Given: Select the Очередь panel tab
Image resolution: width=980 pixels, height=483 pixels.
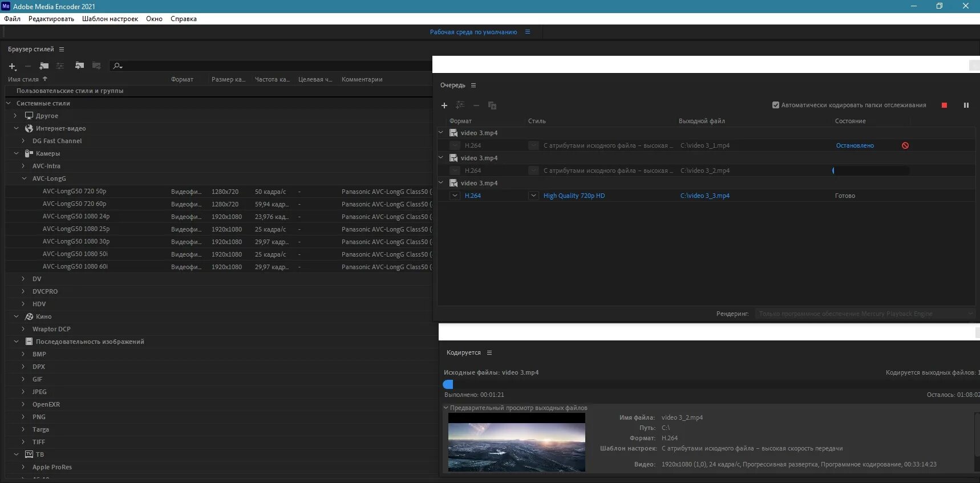Looking at the screenshot, I should (453, 86).
